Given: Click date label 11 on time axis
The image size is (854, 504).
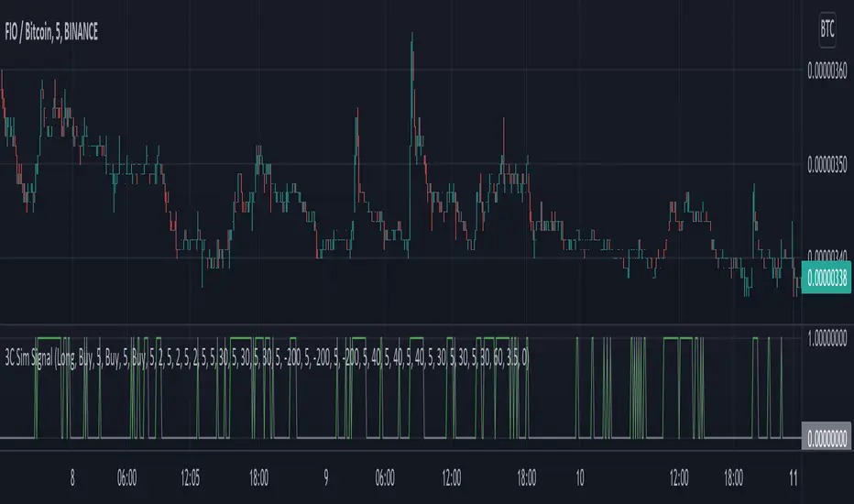Looking at the screenshot, I should click(793, 477).
